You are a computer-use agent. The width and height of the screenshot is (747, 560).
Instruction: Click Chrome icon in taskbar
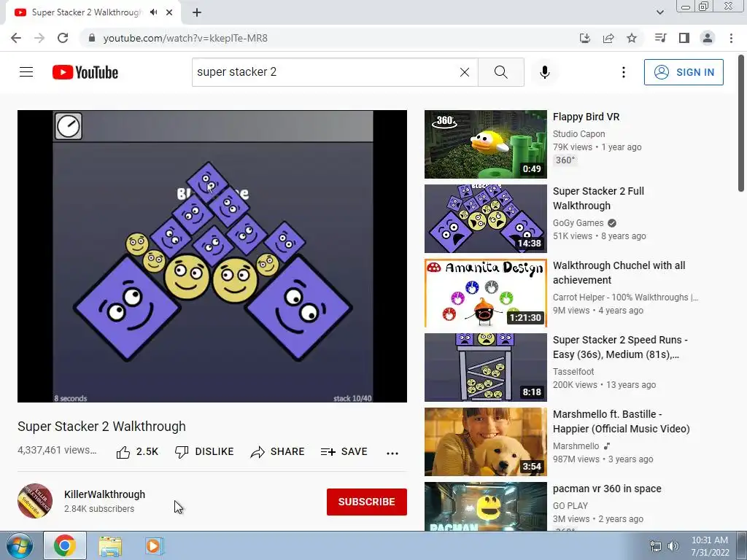[x=65, y=545]
